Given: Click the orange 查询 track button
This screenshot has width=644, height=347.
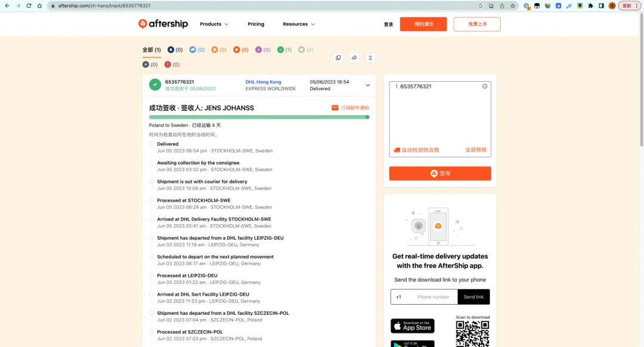Looking at the screenshot, I should (x=440, y=173).
